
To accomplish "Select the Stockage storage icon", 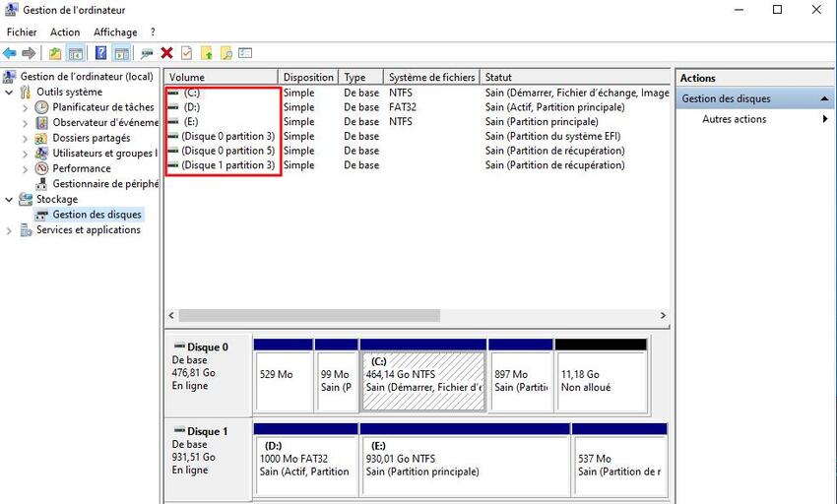I will 25,199.
